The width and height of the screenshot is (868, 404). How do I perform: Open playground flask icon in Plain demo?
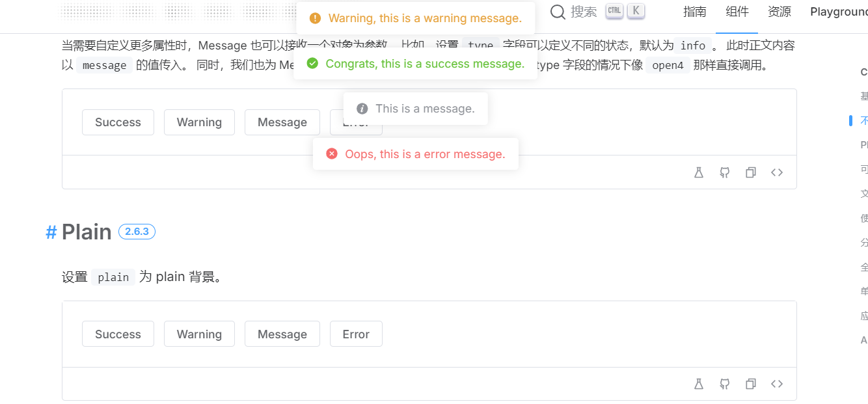coord(699,384)
